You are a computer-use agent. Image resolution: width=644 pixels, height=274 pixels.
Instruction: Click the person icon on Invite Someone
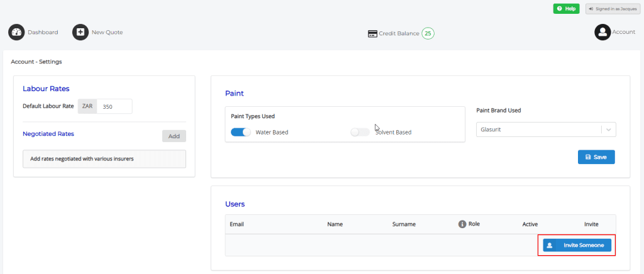tap(550, 245)
